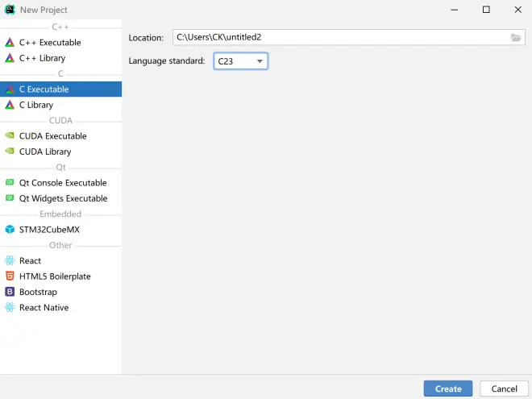Screen dimensions: 532x399
Task: Select CUDA Library project type
Action: point(60,152)
